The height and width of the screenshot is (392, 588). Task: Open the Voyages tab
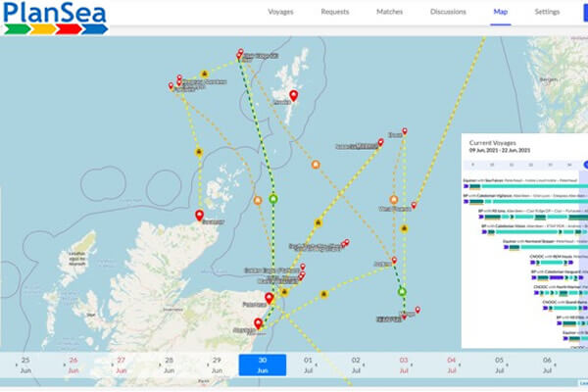(283, 12)
